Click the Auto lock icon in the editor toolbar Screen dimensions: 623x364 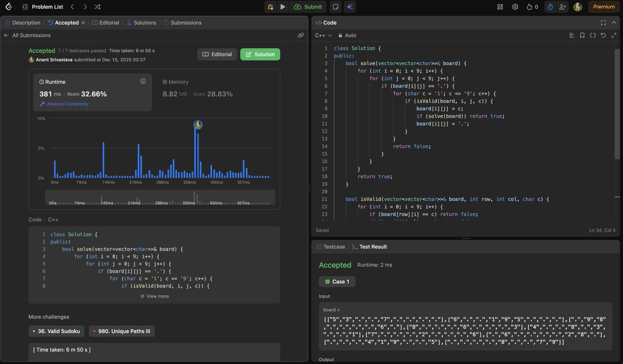click(347, 35)
